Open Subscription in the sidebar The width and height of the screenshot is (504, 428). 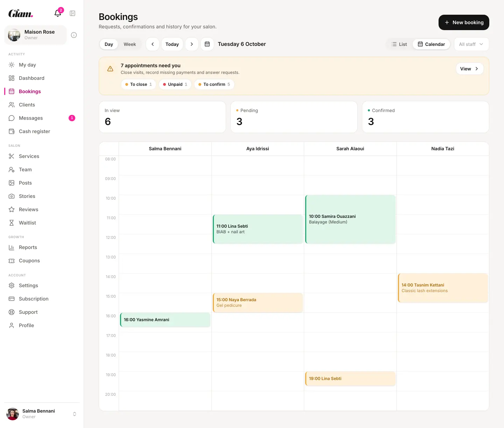pyautogui.click(x=42, y=299)
